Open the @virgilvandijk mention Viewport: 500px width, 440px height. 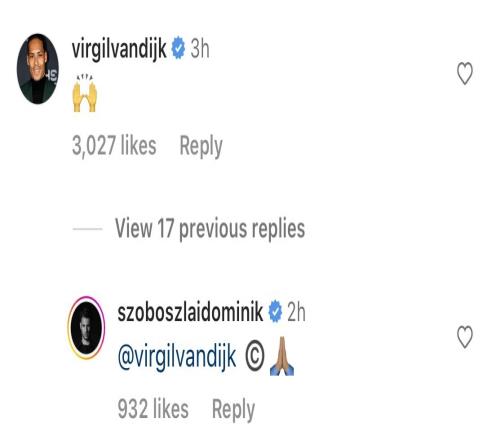tap(177, 357)
